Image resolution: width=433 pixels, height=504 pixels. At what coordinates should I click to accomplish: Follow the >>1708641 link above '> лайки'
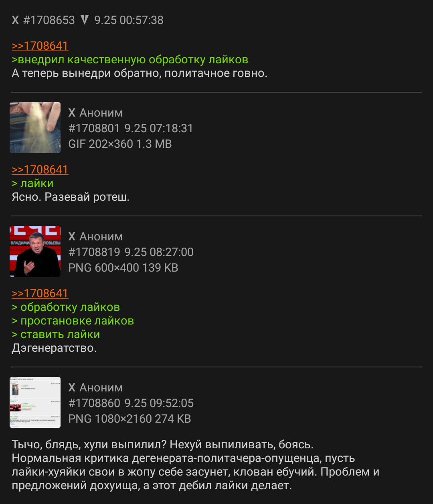(x=40, y=169)
